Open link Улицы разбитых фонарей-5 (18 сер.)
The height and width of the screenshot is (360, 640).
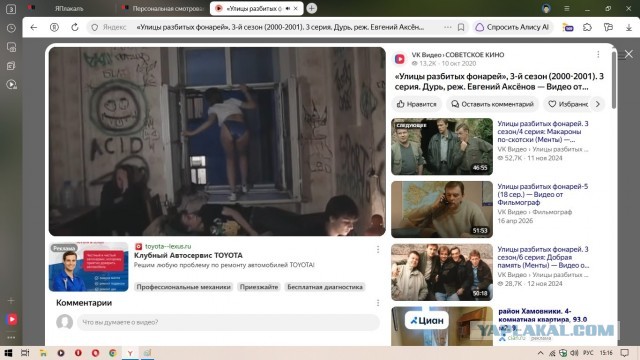pos(542,194)
